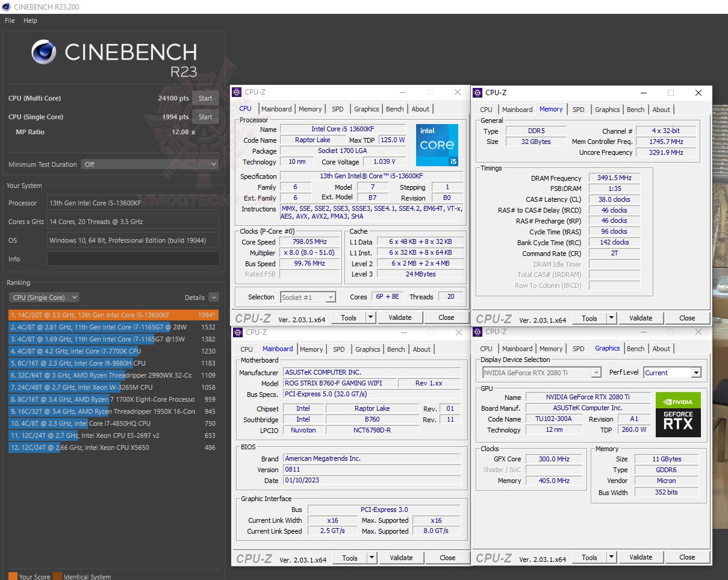Click CPU-Z icon in the Graphics tab window
The width and height of the screenshot is (728, 580).
(478, 332)
